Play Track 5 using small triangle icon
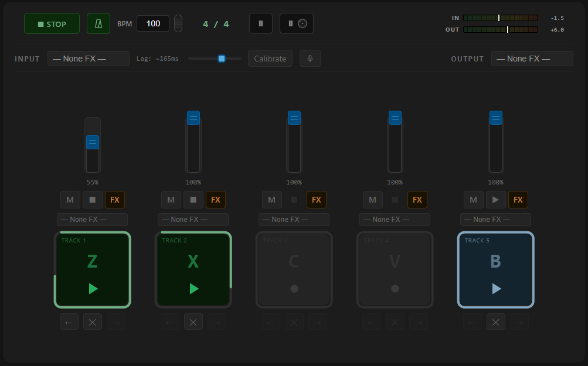The height and width of the screenshot is (366, 588). [x=496, y=200]
